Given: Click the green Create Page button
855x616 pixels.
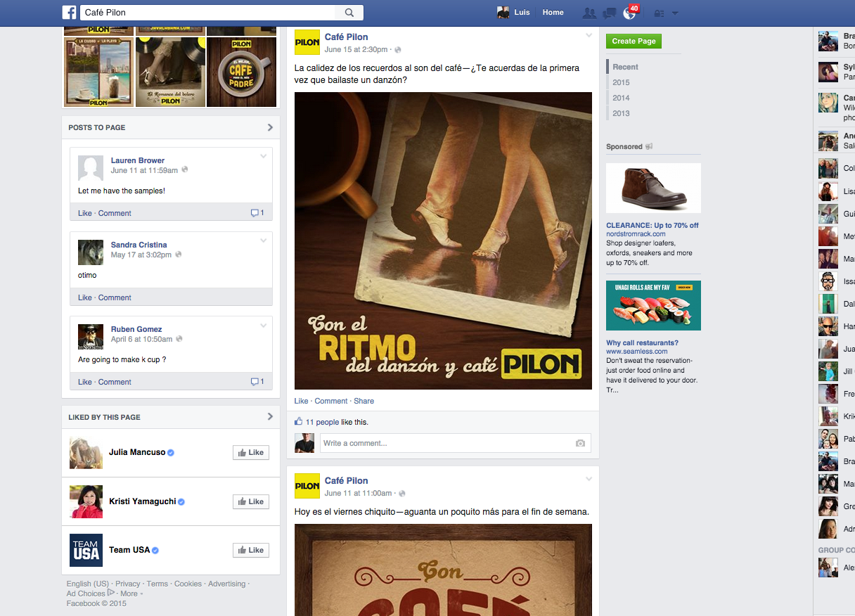Looking at the screenshot, I should (634, 41).
